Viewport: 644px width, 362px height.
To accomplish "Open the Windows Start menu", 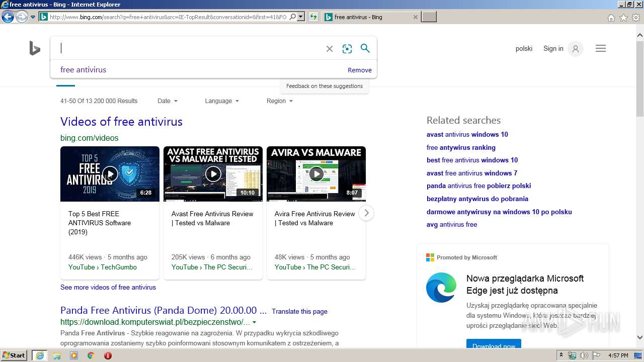I will [x=14, y=355].
